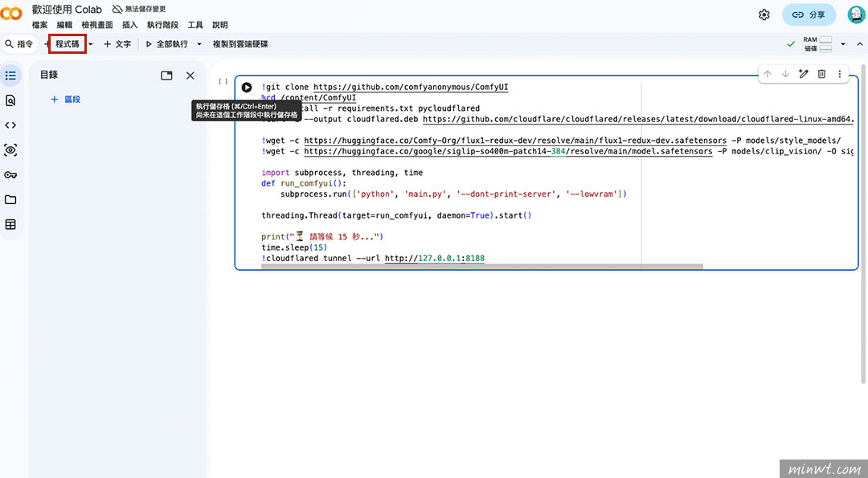Open the table of contents sidebar icon

(10, 76)
